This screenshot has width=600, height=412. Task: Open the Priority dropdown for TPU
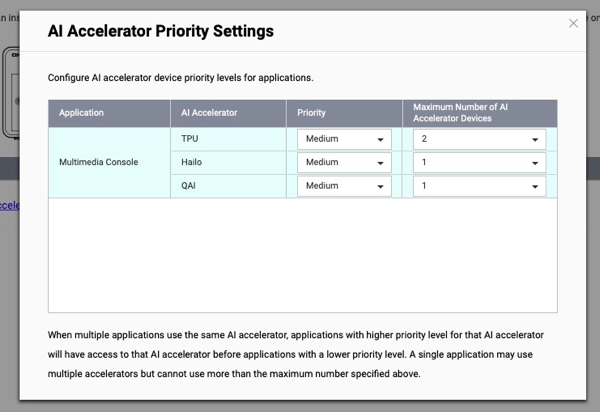[343, 139]
